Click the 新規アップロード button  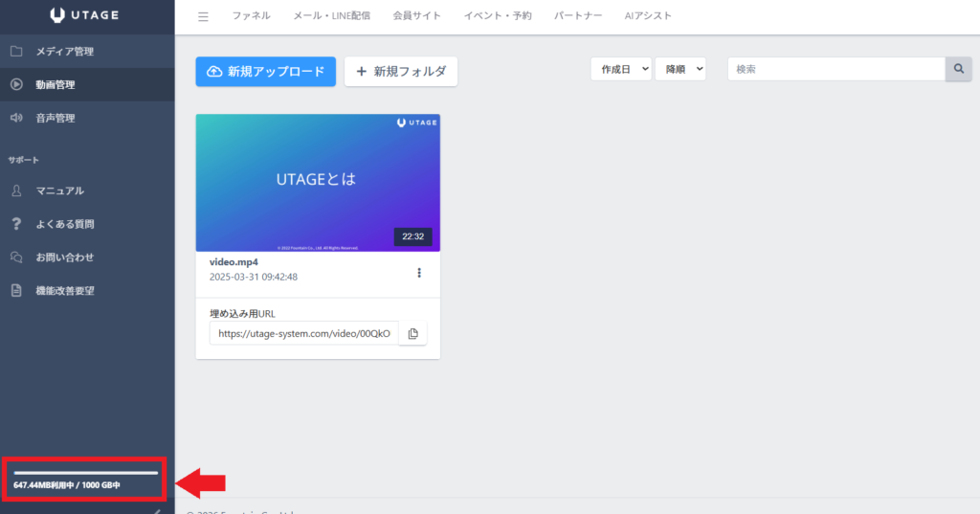265,71
